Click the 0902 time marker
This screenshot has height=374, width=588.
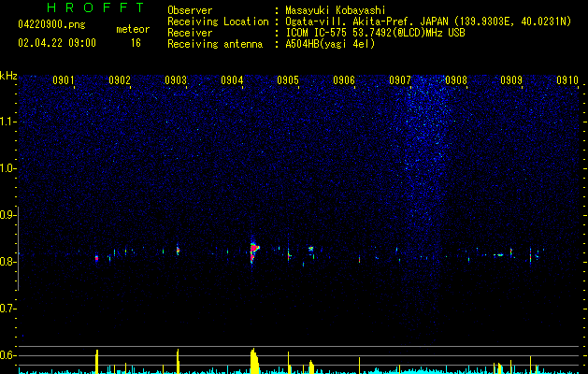tap(120, 80)
